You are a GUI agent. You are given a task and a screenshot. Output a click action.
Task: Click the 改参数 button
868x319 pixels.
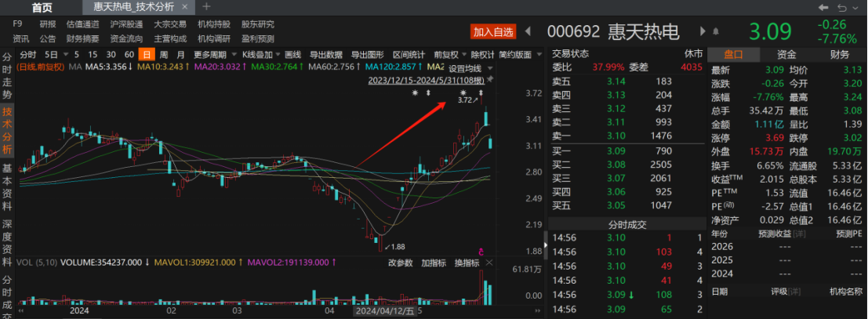401,263
